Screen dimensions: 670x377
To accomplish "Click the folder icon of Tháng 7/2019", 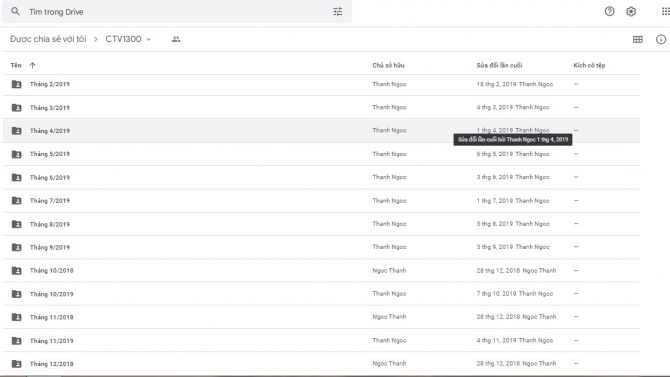I will [16, 200].
